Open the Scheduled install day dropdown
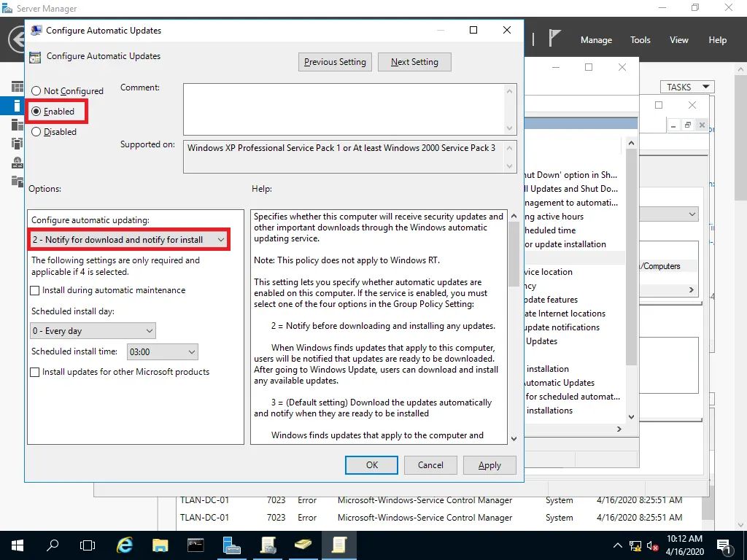 click(93, 331)
